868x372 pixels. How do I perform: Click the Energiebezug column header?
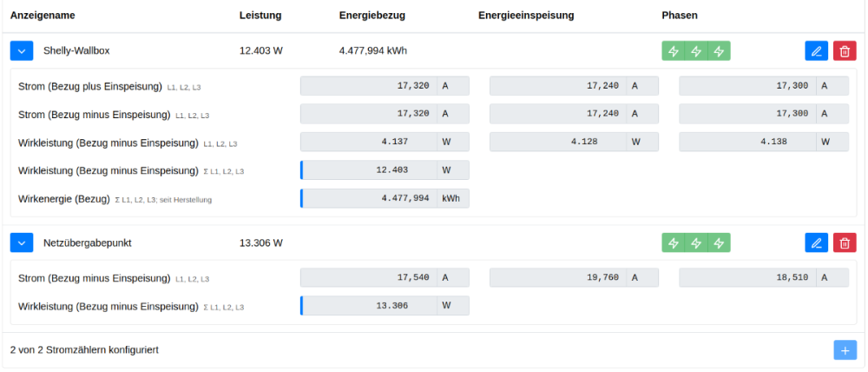[372, 16]
